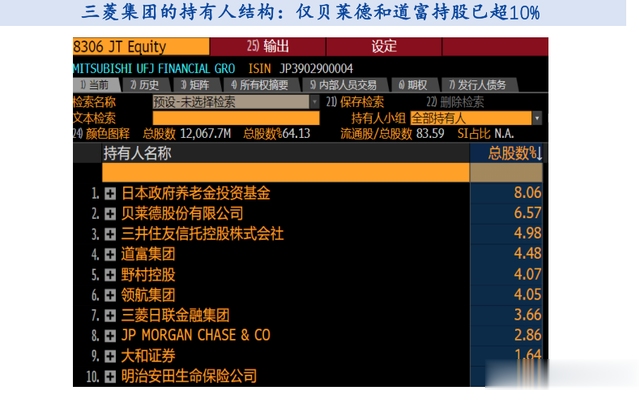
Task: Expand JP MORGAN CHASE & CO plus icon
Action: click(x=110, y=336)
